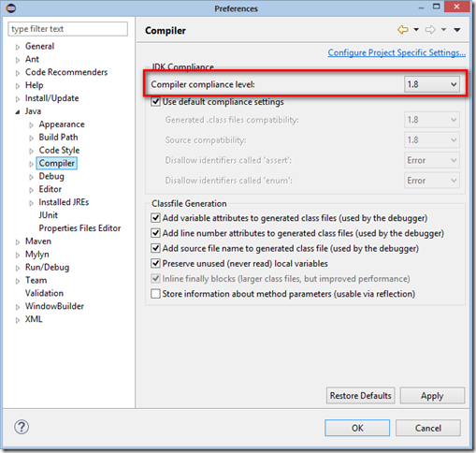Click the Apply button
Image resolution: width=476 pixels, height=453 pixels.
[432, 396]
